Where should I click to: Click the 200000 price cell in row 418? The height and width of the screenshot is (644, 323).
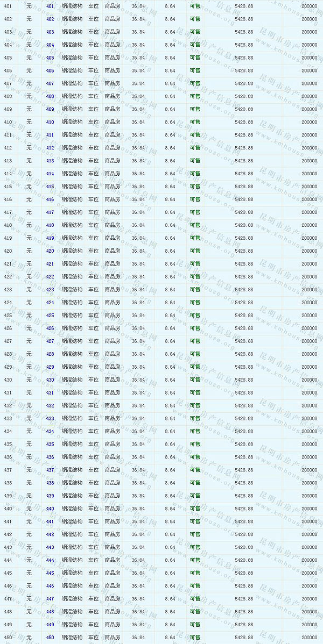tap(309, 225)
